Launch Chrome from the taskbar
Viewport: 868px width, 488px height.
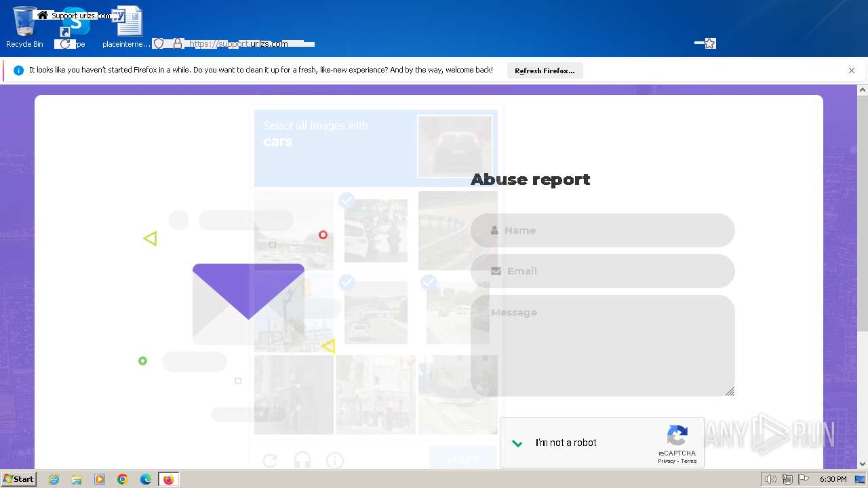[x=123, y=479]
